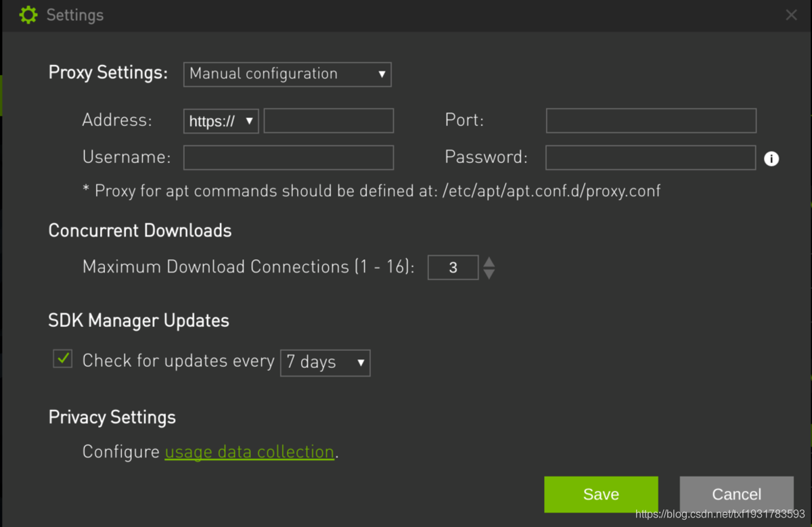Screen dimensions: 812x527
Task: Close the Settings dialog with X
Action: coord(791,15)
